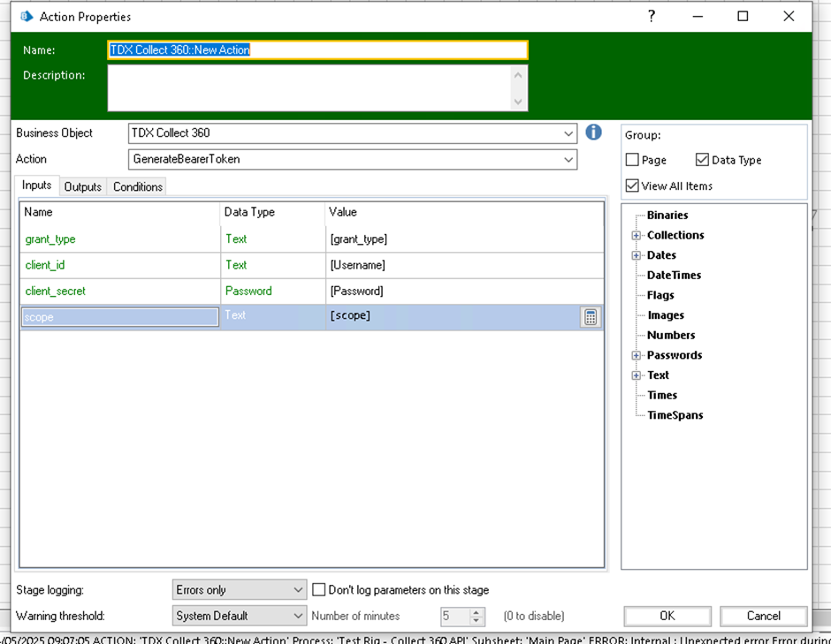The image size is (831, 644).
Task: Toggle the Page group checkbox
Action: pyautogui.click(x=632, y=160)
